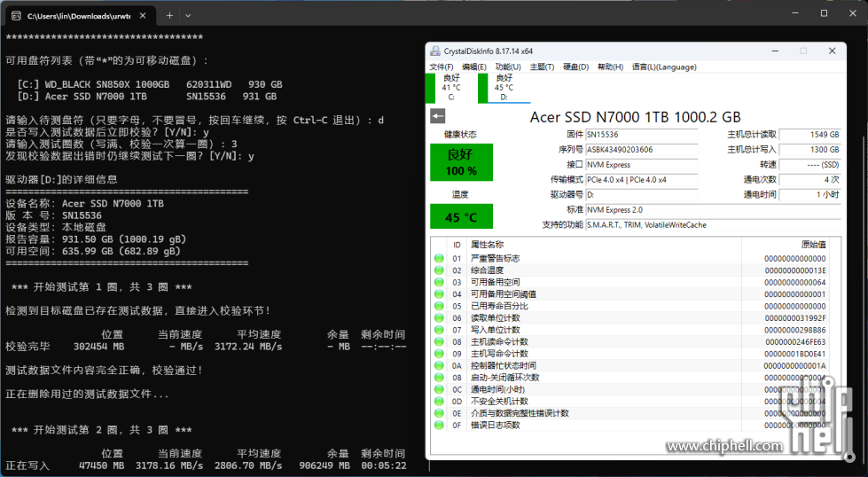The image size is (868, 477).
Task: Click the supported features field with S.M.A.R.T., TRIM
Action: point(713,224)
